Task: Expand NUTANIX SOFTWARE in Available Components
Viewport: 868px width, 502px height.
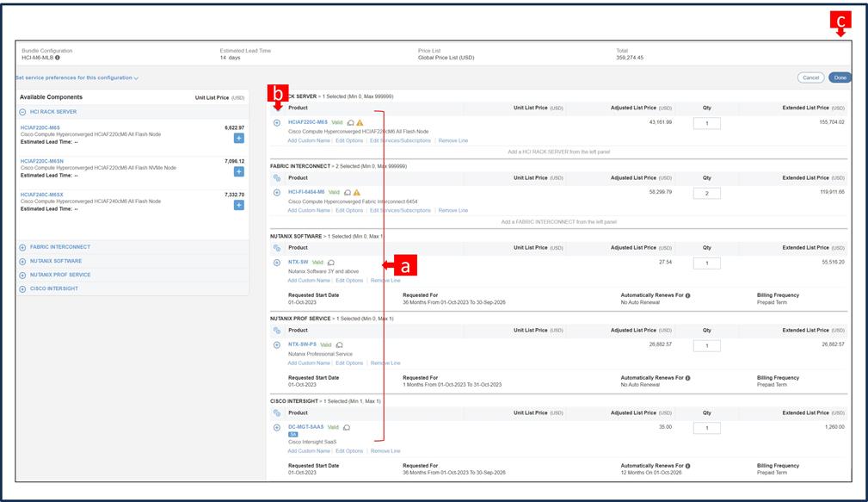Action: 22,261
